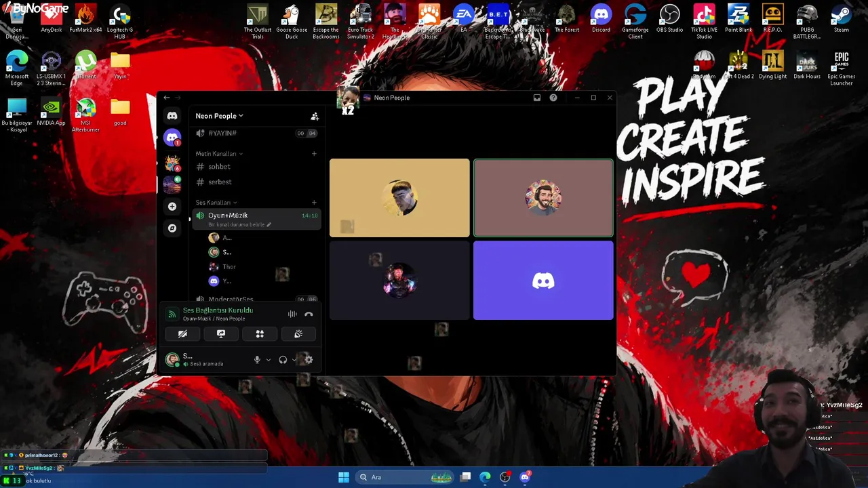Click Bir kanal durumu belirle status link
The height and width of the screenshot is (488, 868).
pos(239,224)
